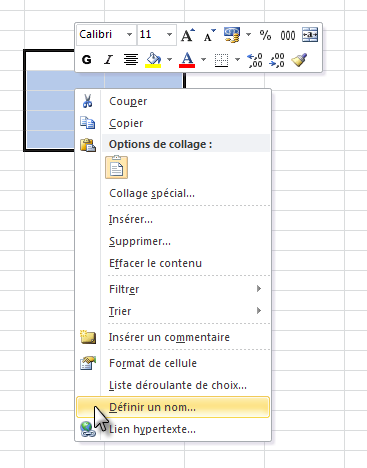
Task: Click the globe hyperlink icon
Action: [88, 429]
